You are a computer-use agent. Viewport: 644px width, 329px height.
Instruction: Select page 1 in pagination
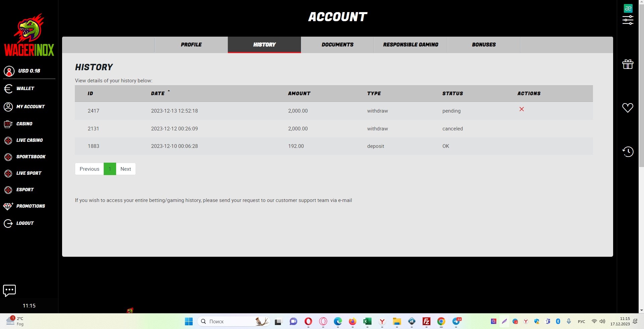(x=110, y=169)
